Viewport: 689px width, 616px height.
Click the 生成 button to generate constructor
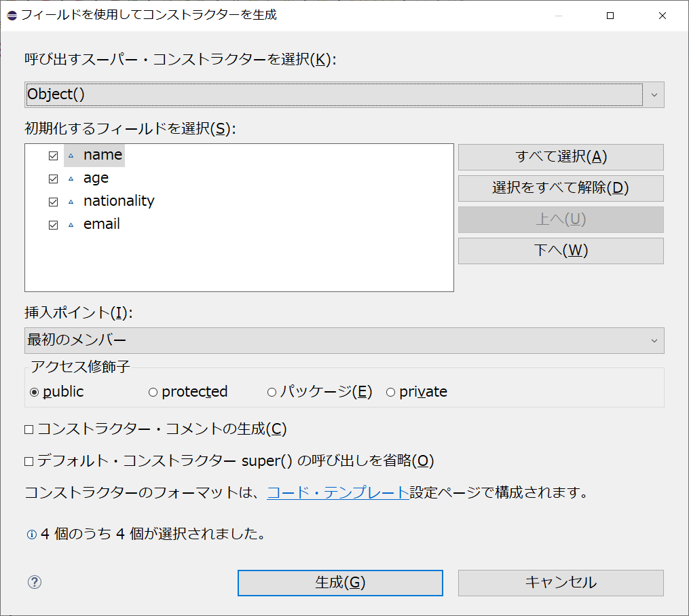pyautogui.click(x=339, y=582)
